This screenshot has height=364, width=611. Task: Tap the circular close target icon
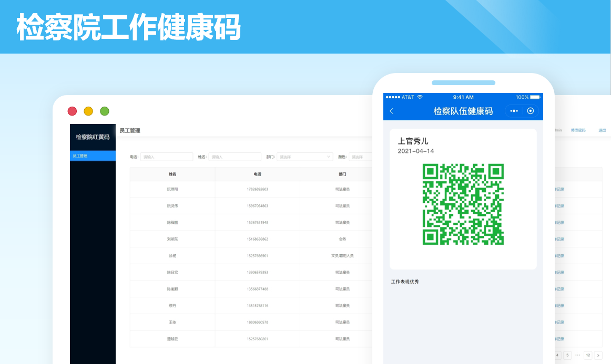(530, 111)
